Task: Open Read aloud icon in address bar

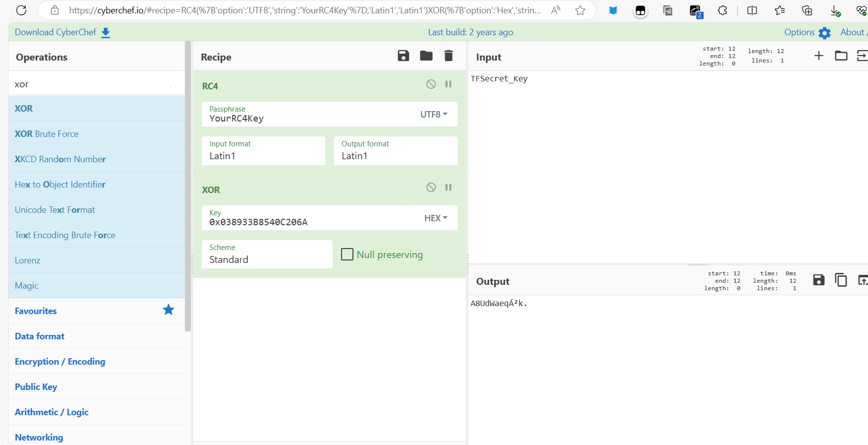Action: click(x=556, y=10)
